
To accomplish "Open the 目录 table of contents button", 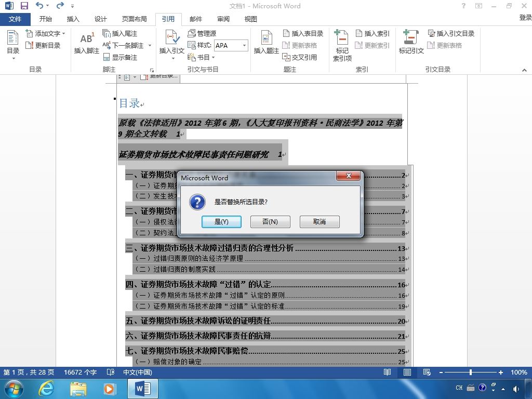I will click(x=13, y=45).
